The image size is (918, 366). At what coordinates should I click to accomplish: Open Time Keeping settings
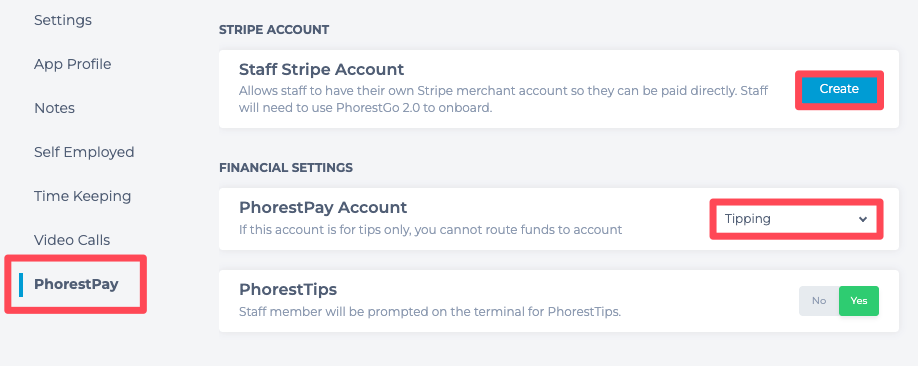[x=83, y=196]
